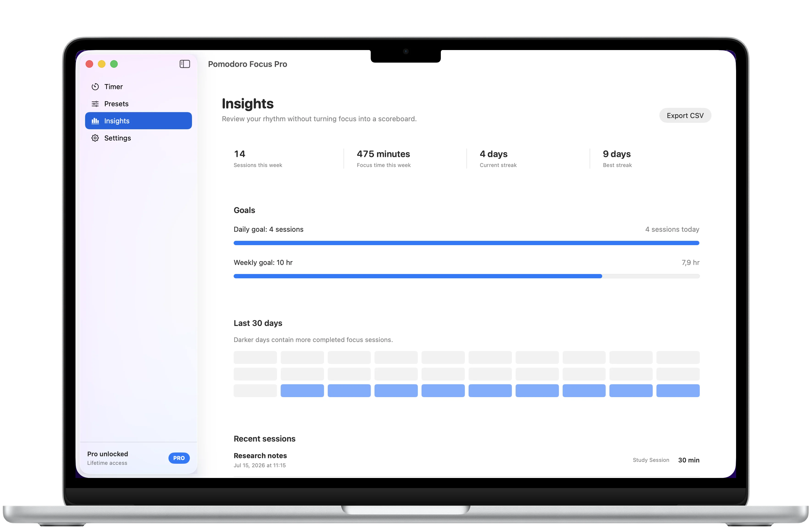This screenshot has height=528, width=812.
Task: Open the Timer section
Action: coord(139,87)
